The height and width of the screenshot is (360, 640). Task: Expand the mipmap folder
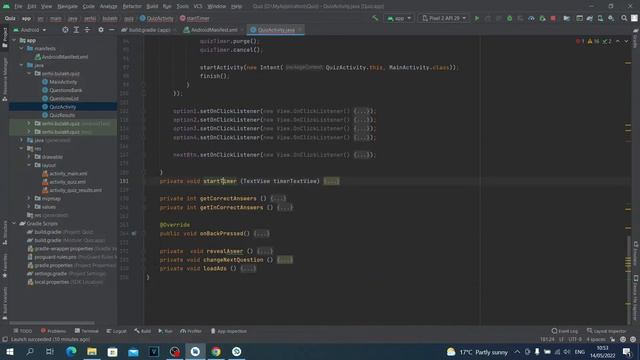(29, 198)
